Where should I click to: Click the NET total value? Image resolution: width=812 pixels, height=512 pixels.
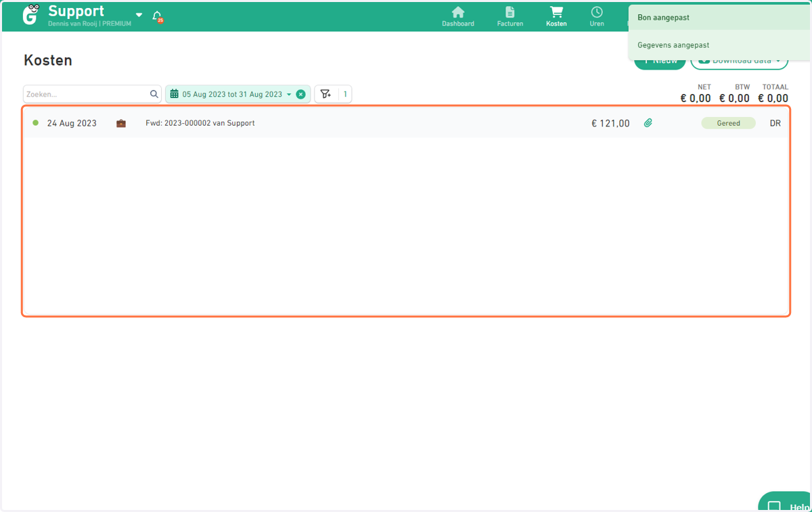tap(696, 98)
